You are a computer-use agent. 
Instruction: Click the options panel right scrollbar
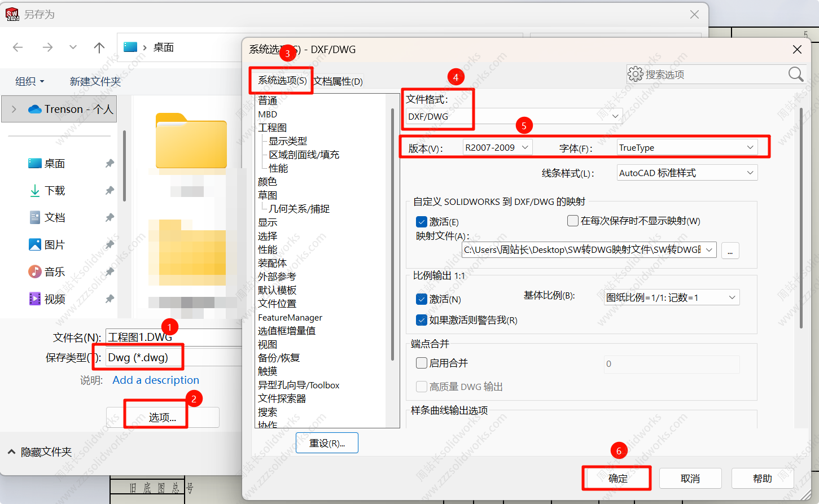tap(801, 218)
